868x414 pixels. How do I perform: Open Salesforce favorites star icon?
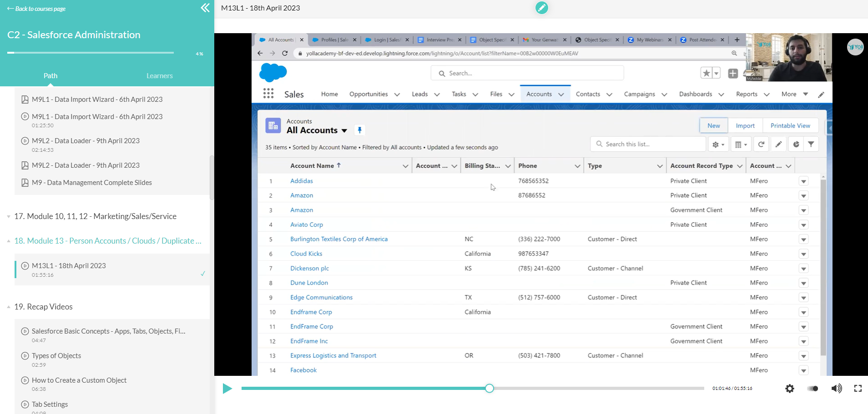tap(706, 73)
